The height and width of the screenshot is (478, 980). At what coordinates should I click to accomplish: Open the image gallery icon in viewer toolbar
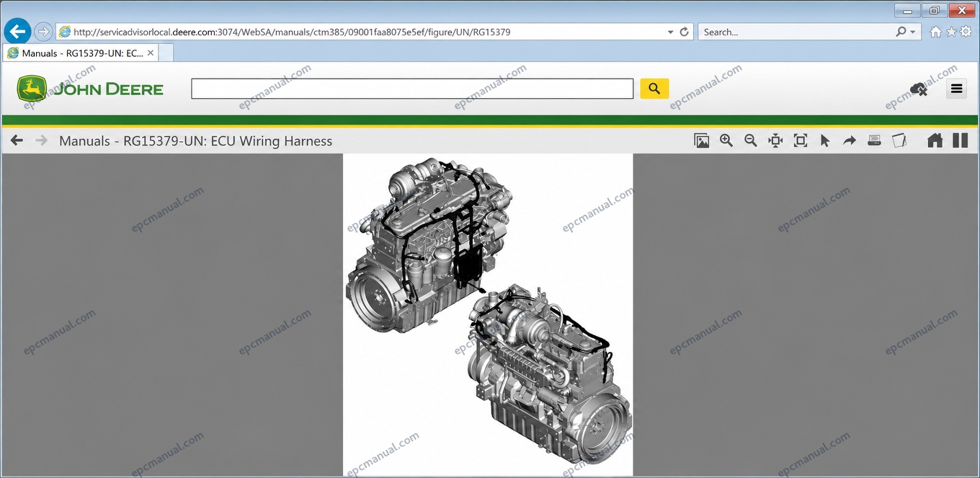[x=701, y=141]
